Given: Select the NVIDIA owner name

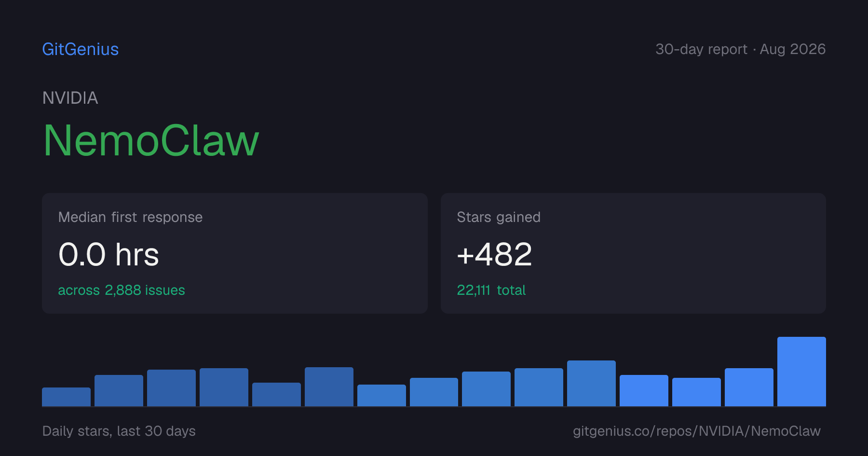Looking at the screenshot, I should pos(70,98).
